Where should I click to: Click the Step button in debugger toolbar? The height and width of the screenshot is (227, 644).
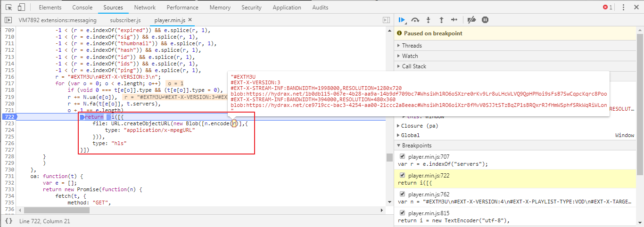pyautogui.click(x=454, y=20)
